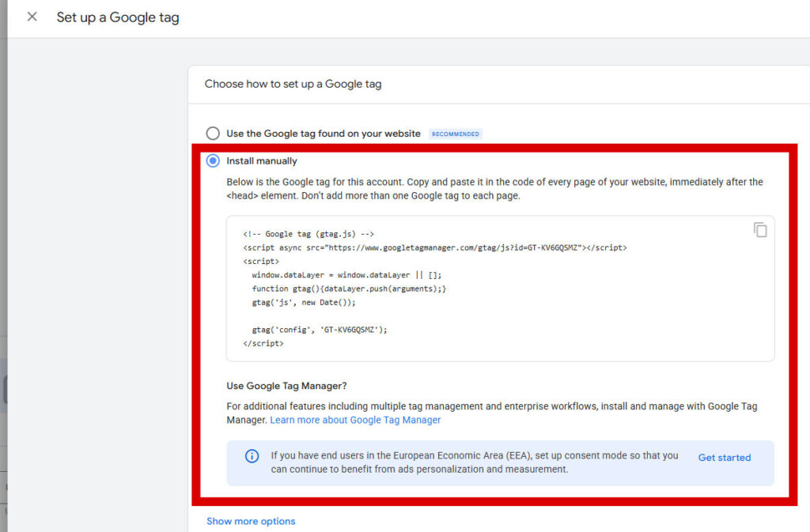810x532 pixels.
Task: Click Get started for consent mode
Action: [x=724, y=458]
